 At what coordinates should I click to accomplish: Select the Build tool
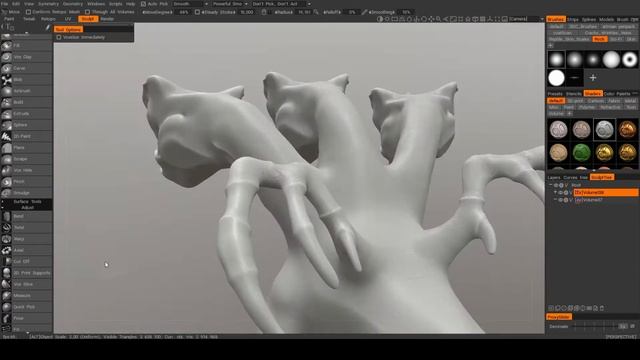[x=27, y=102]
